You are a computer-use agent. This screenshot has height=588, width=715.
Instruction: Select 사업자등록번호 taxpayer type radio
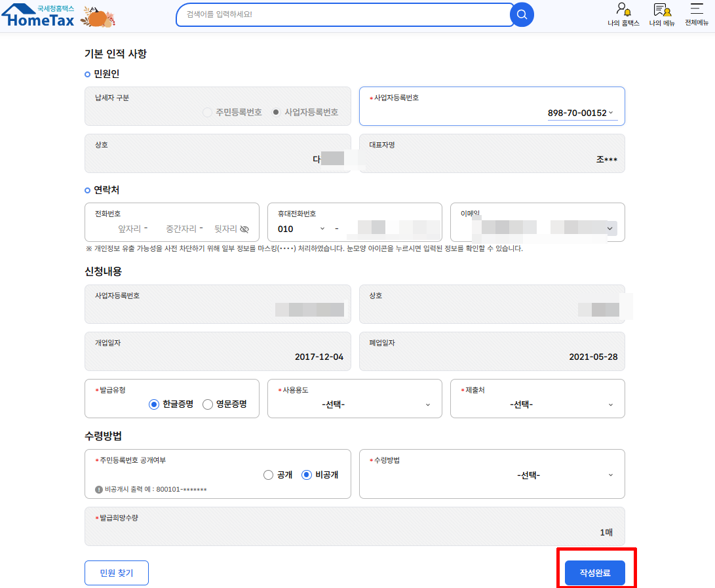click(276, 112)
